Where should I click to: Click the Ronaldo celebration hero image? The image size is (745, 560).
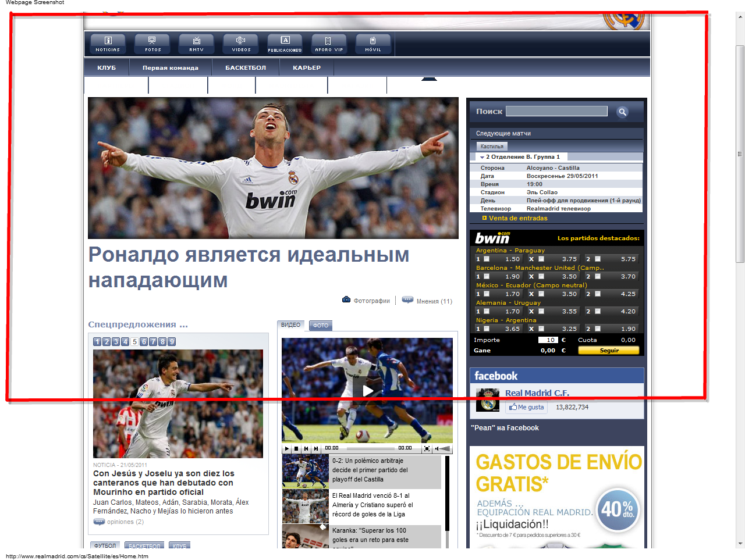click(273, 168)
